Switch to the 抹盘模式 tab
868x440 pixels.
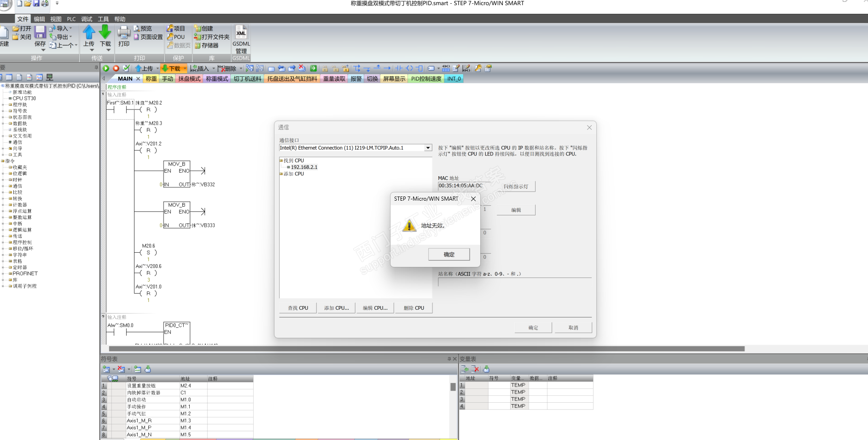[x=189, y=79]
